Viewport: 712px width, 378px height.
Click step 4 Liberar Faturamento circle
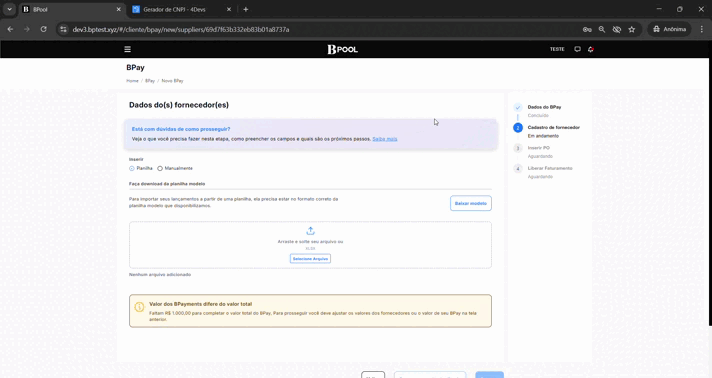coord(518,169)
